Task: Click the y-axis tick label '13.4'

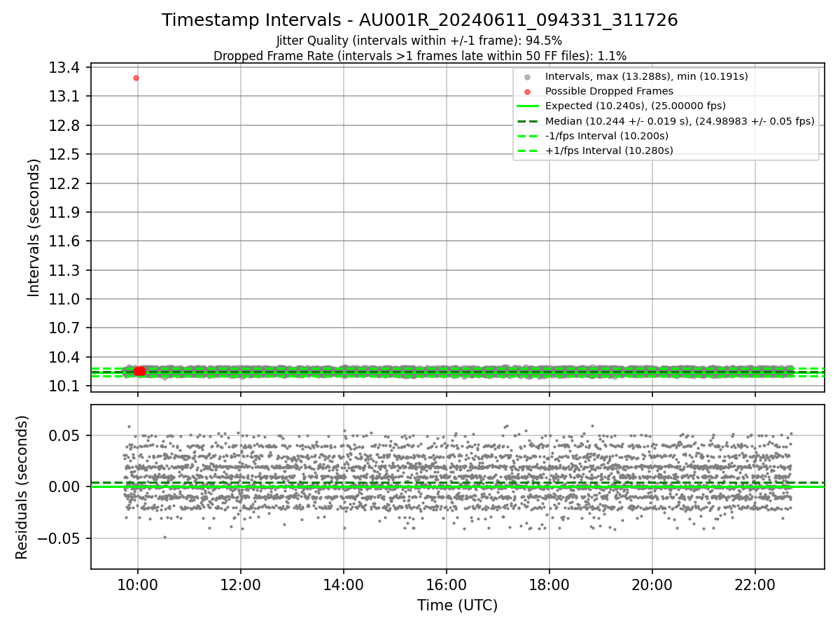Action: click(63, 68)
